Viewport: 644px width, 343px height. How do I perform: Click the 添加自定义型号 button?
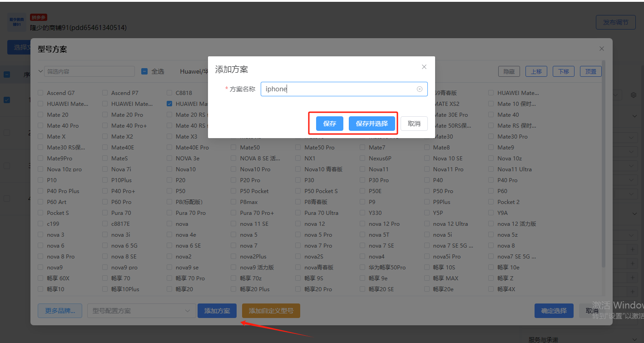click(271, 311)
